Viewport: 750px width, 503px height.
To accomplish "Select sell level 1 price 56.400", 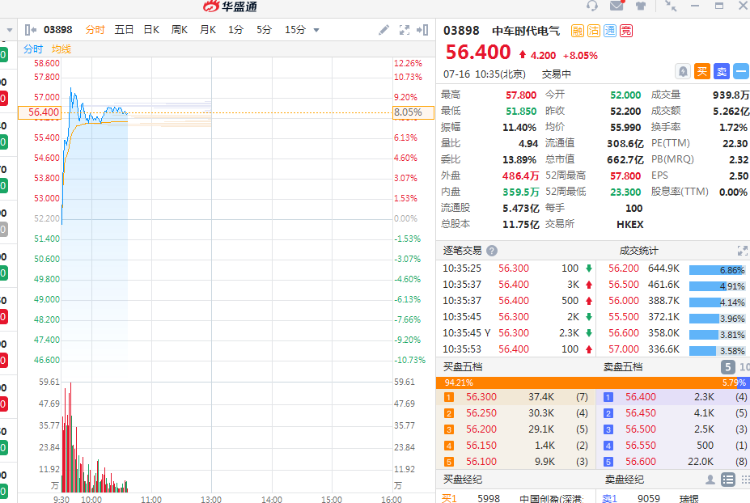I will [x=640, y=397].
